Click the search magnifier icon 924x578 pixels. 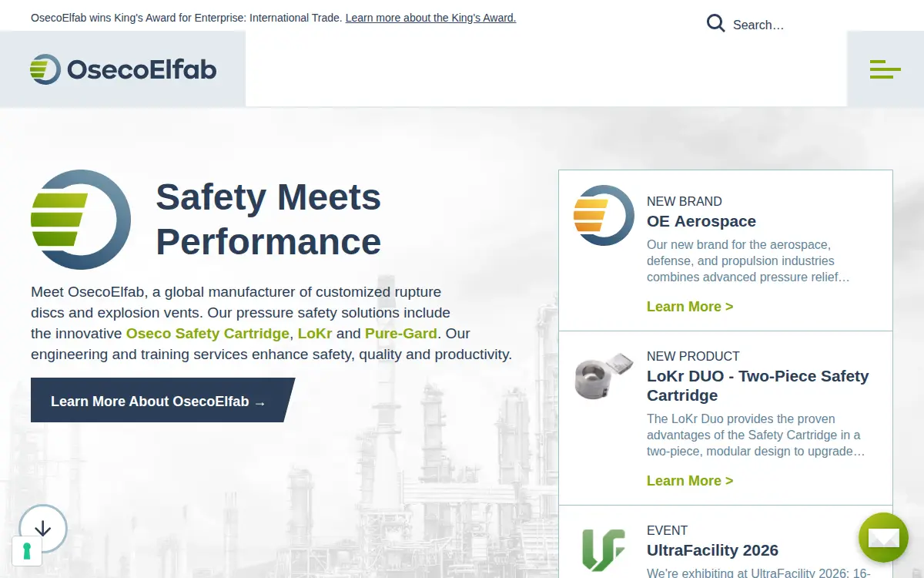tap(716, 23)
